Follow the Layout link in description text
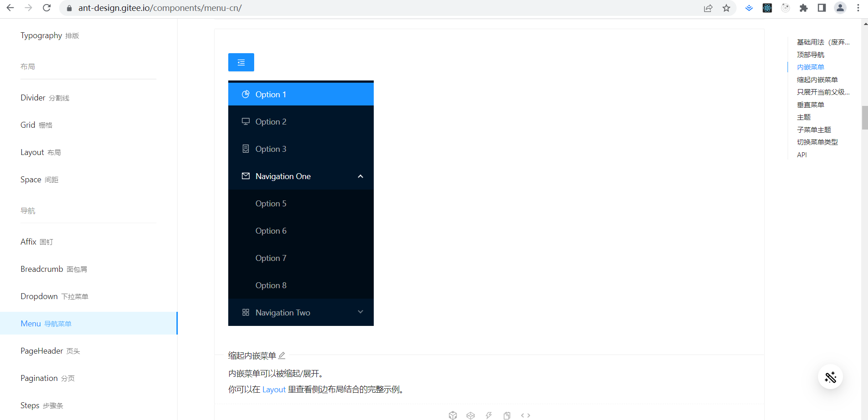This screenshot has width=868, height=420. [x=274, y=389]
